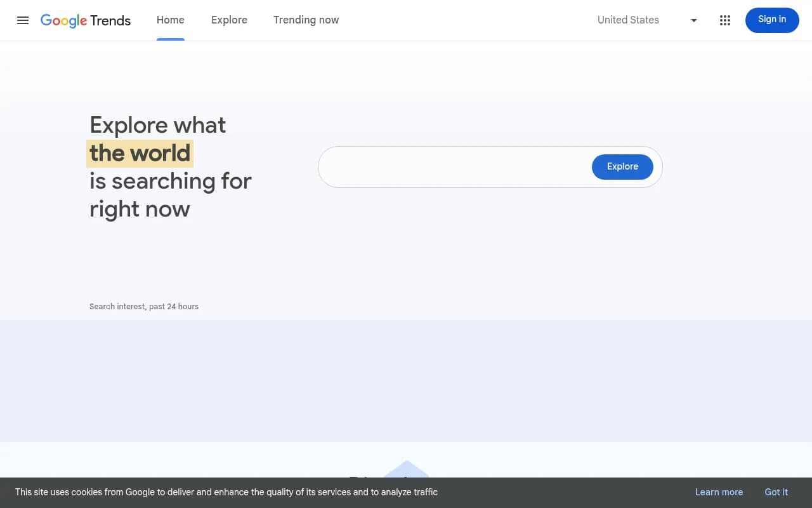This screenshot has height=508, width=812.
Task: Click the cookie banner message text
Action: [x=226, y=492]
